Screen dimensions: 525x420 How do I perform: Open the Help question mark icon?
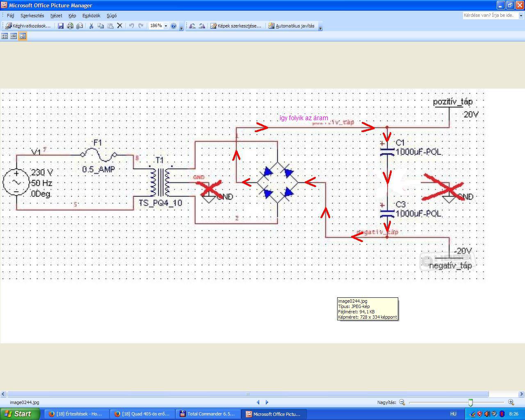pyautogui.click(x=173, y=26)
